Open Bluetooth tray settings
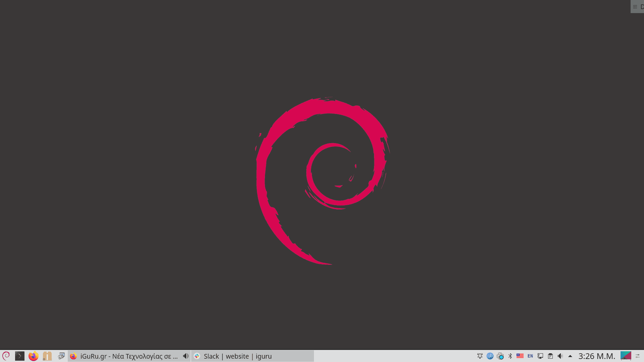The height and width of the screenshot is (362, 644). pos(510,356)
